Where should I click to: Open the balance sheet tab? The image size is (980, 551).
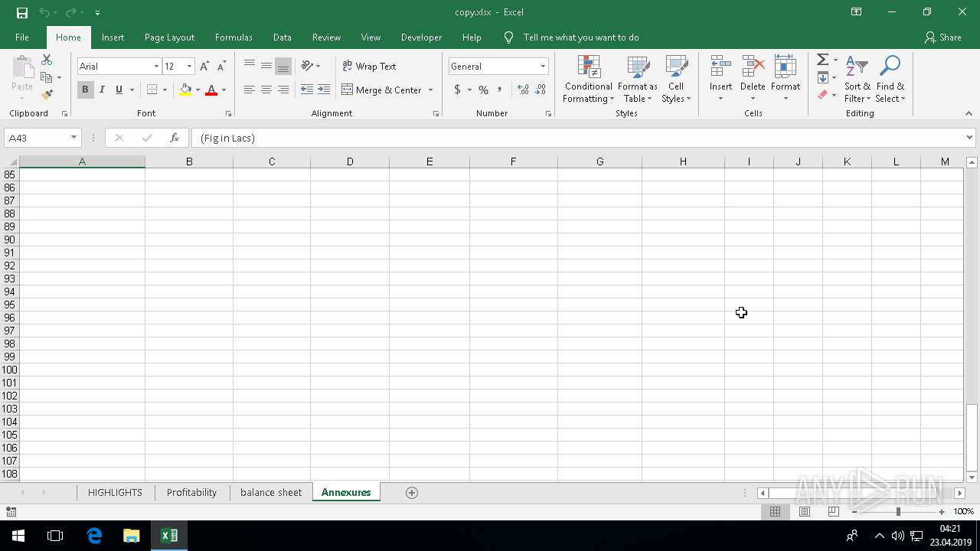(x=271, y=493)
